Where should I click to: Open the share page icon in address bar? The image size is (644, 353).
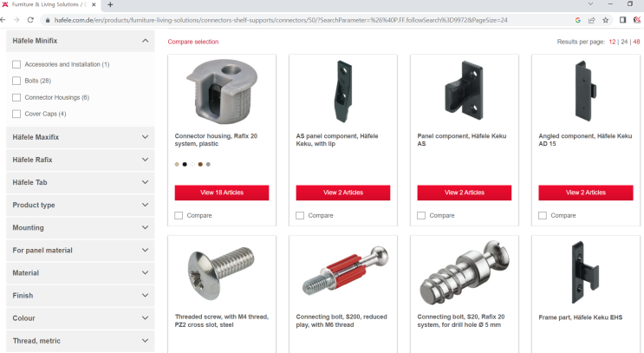point(591,20)
